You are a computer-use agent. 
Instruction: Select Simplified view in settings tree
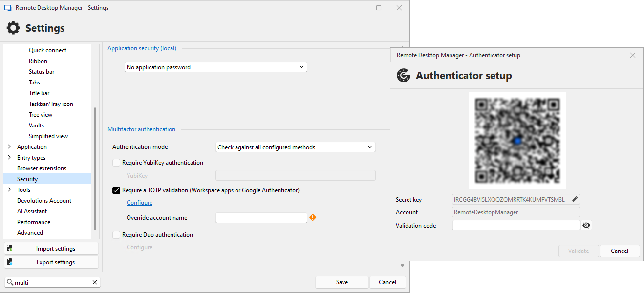(47, 136)
